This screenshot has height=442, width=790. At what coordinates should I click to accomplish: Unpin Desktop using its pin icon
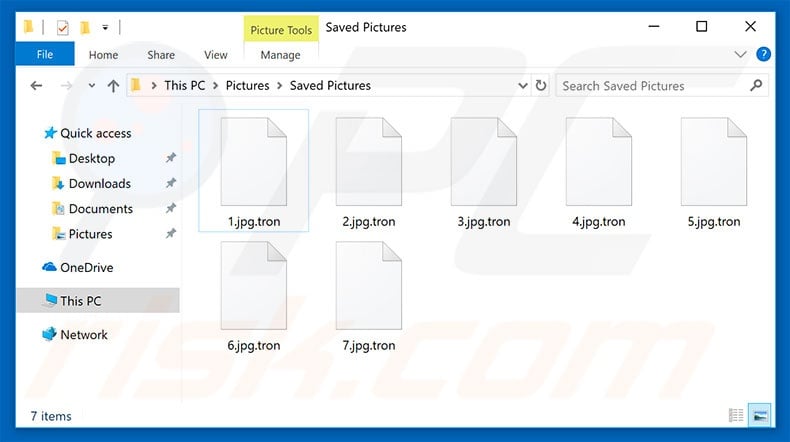point(171,158)
